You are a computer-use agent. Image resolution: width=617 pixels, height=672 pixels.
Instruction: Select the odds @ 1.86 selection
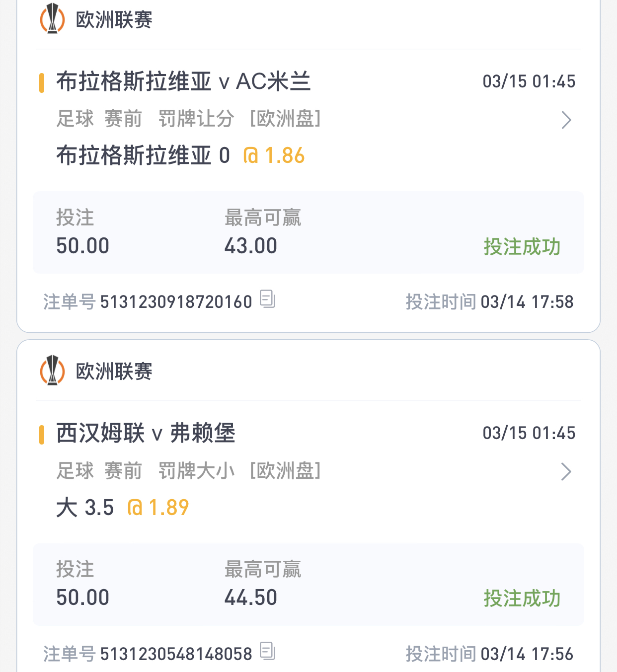[x=274, y=156]
